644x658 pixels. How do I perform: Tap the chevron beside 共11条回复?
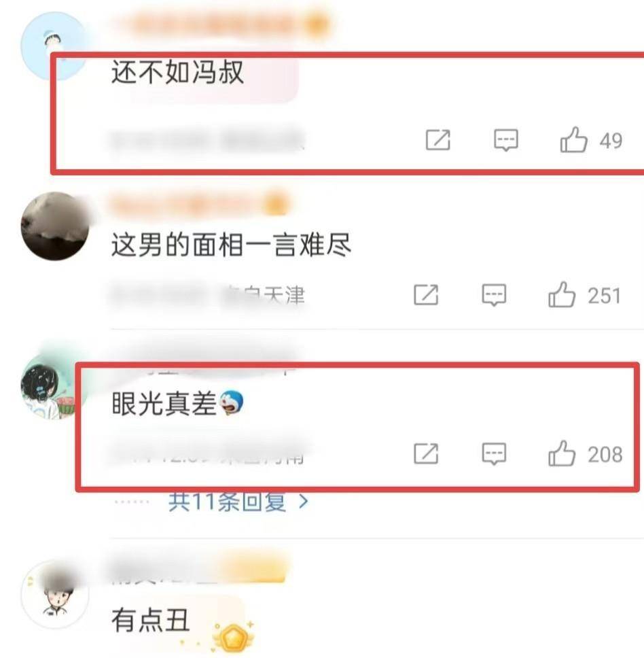(304, 502)
